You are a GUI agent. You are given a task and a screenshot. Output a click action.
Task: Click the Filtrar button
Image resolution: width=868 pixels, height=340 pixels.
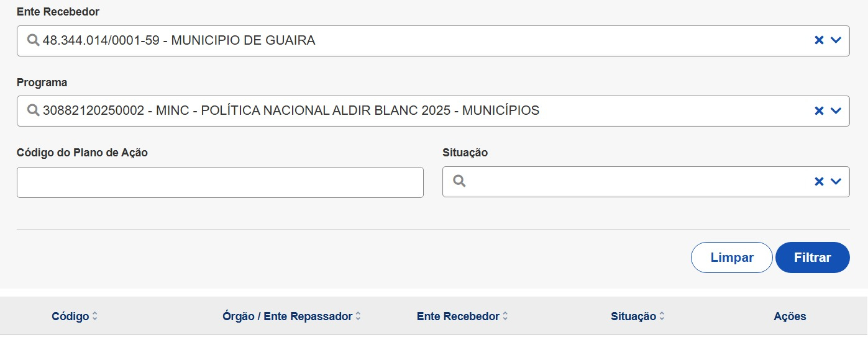point(812,257)
